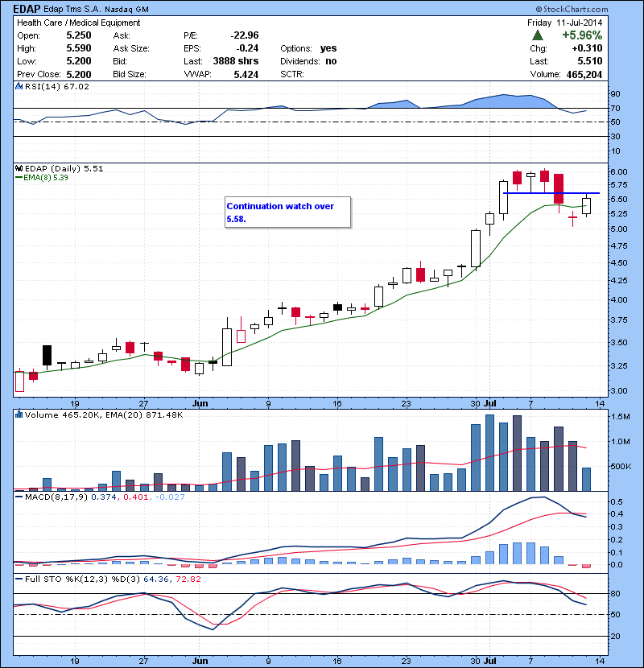Image resolution: width=644 pixels, height=668 pixels.
Task: Click the EDAP ticker symbol title
Action: (27, 9)
